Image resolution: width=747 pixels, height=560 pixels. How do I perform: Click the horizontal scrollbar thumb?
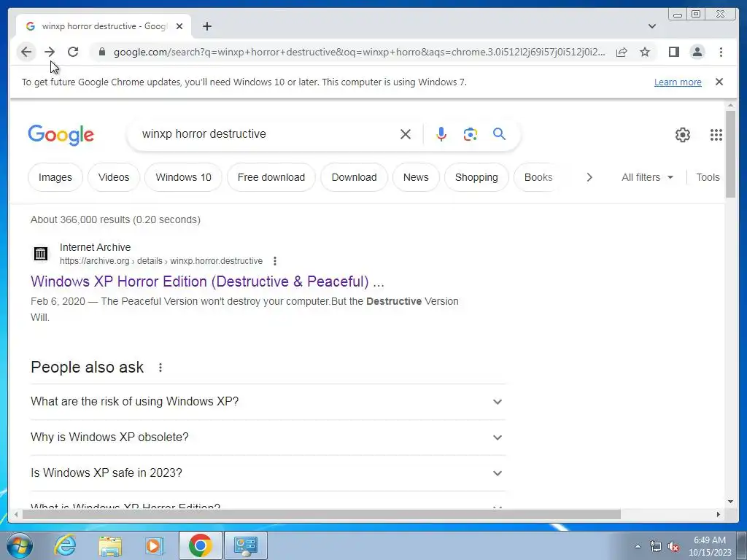pyautogui.click(x=322, y=514)
